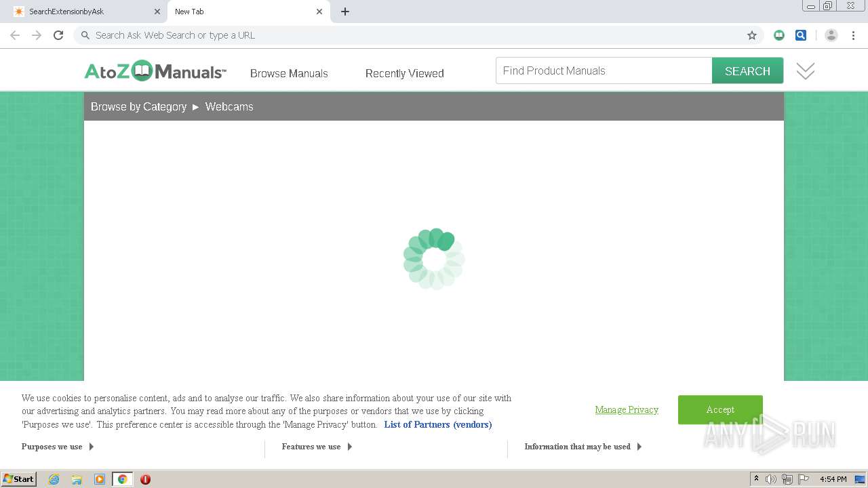Click the address bar to enter a URL
This screenshot has height=488, width=868.
[417, 35]
